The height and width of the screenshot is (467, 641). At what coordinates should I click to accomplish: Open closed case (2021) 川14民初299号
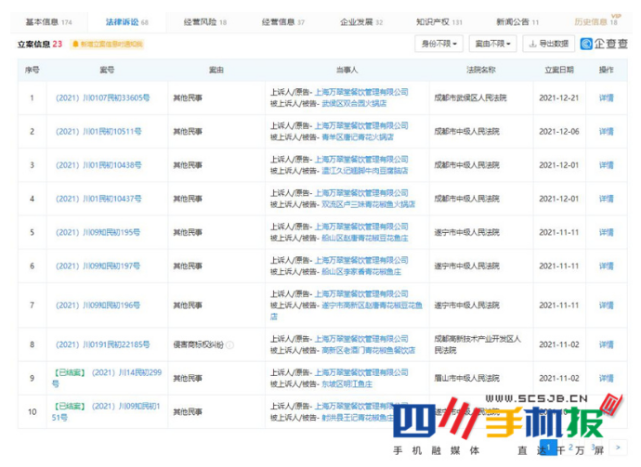107,378
